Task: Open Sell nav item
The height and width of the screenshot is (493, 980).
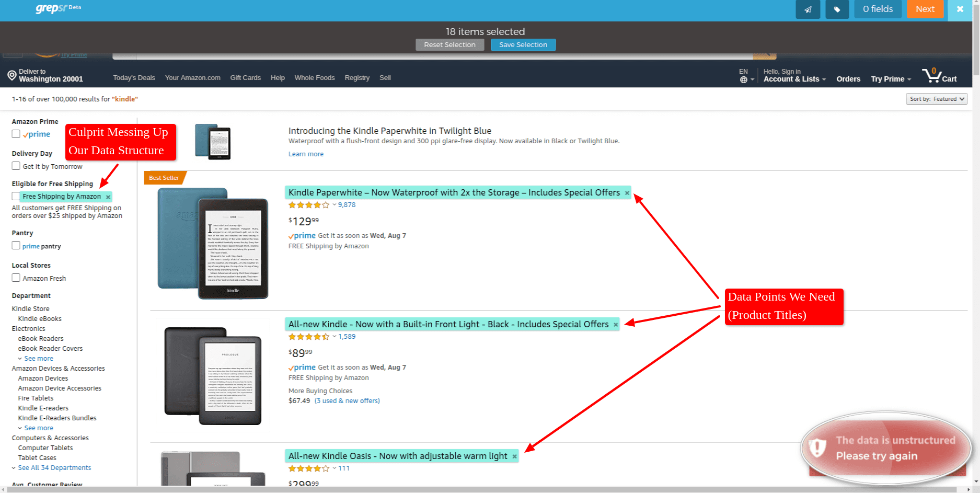Action: pyautogui.click(x=385, y=78)
